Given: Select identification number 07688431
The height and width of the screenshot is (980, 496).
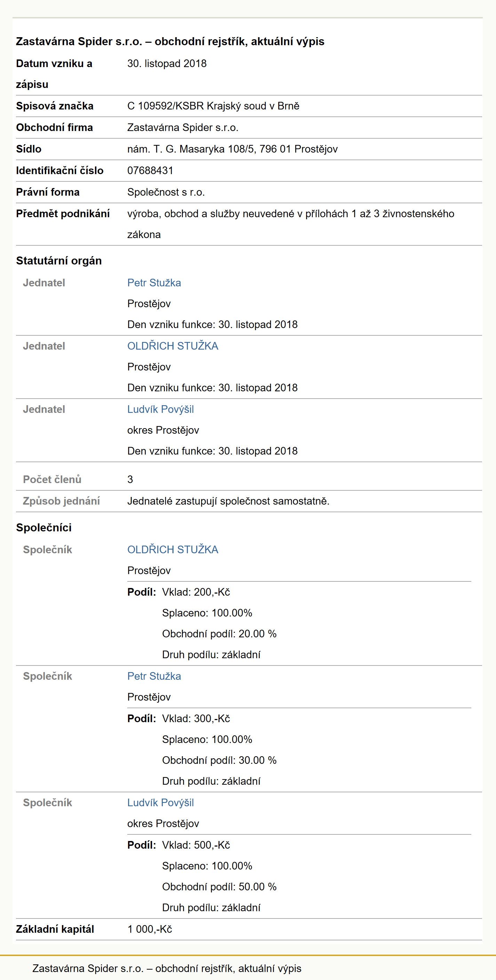Looking at the screenshot, I should click(x=150, y=170).
